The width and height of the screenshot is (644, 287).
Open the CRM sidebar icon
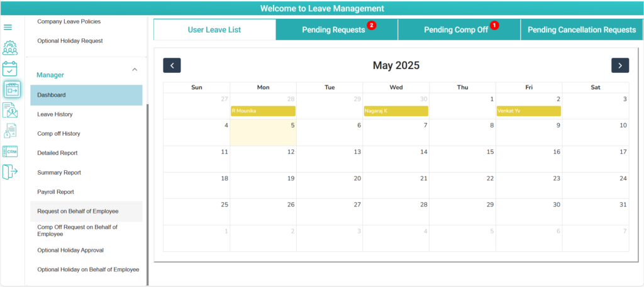[x=10, y=151]
